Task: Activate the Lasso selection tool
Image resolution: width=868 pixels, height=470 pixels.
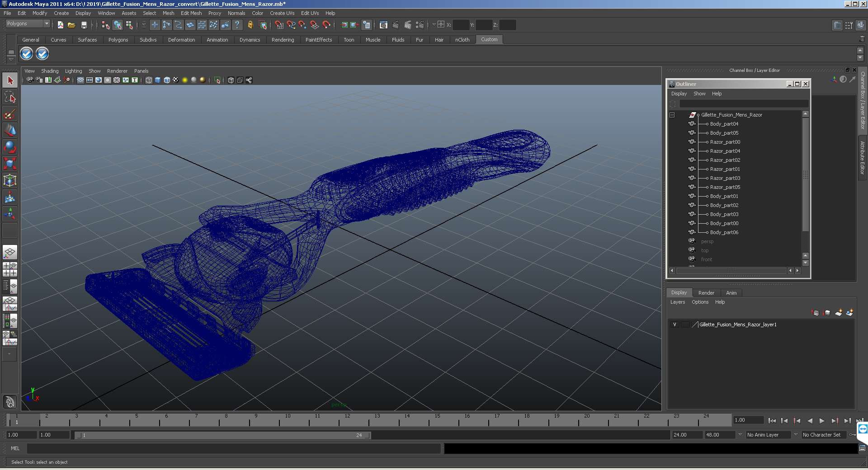Action: (x=10, y=97)
